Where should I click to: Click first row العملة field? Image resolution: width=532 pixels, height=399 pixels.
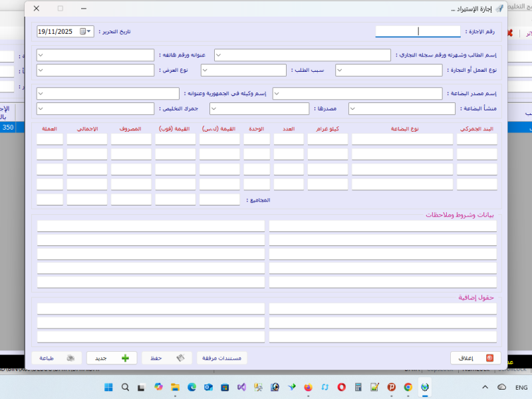50,139
